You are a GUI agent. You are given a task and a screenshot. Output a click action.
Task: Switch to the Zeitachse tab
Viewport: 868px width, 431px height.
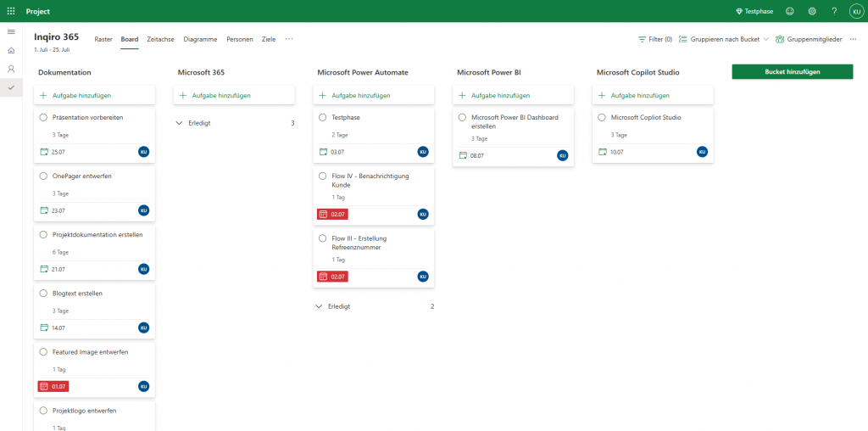pyautogui.click(x=160, y=39)
